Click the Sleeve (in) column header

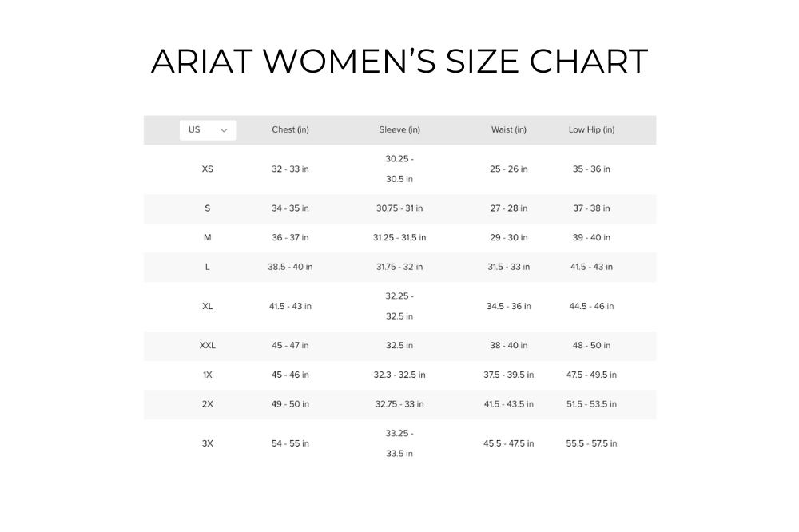pos(399,129)
